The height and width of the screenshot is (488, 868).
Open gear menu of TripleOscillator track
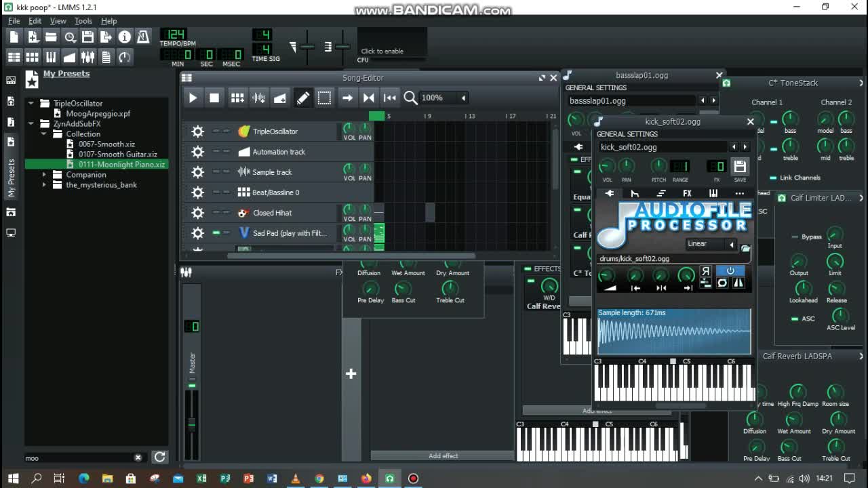coord(197,131)
